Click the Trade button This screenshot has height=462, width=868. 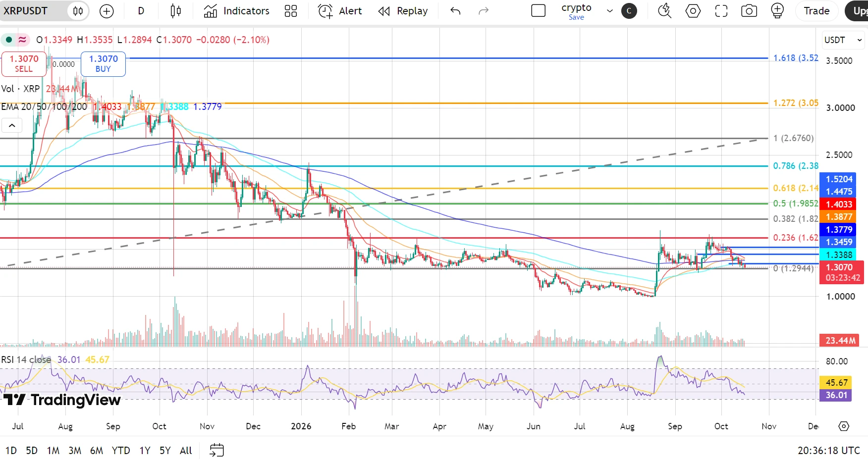pyautogui.click(x=816, y=11)
